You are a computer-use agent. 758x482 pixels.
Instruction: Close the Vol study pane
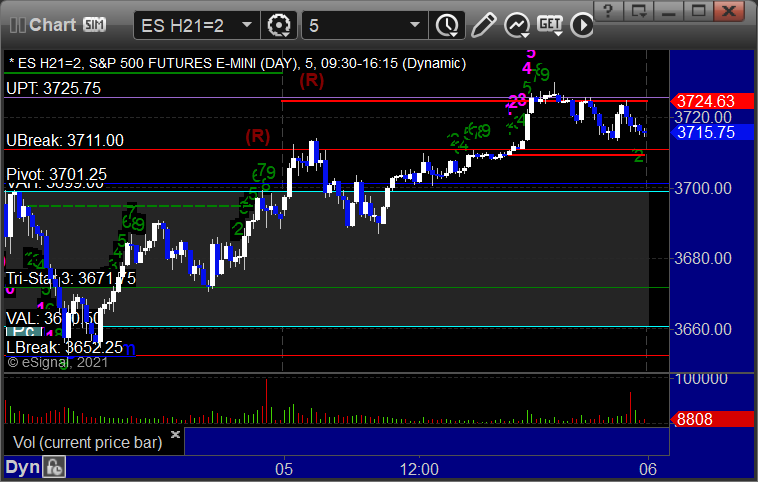(x=175, y=434)
